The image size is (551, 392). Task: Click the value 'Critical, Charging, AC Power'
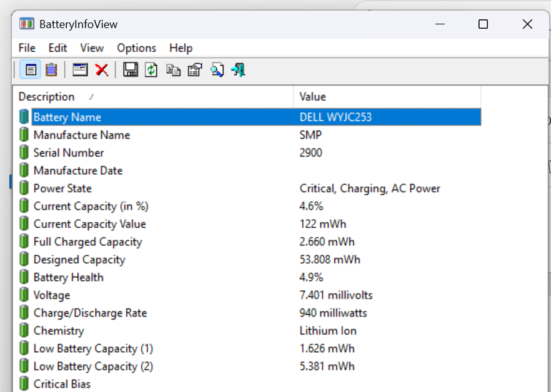point(370,189)
